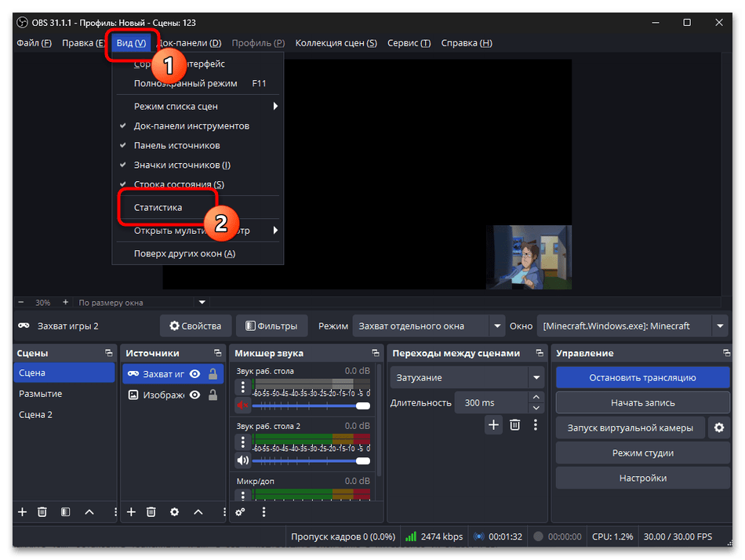Image resolution: width=745 pixels, height=560 pixels.
Task: Open source properties gear in Источники panel
Action: point(174,511)
